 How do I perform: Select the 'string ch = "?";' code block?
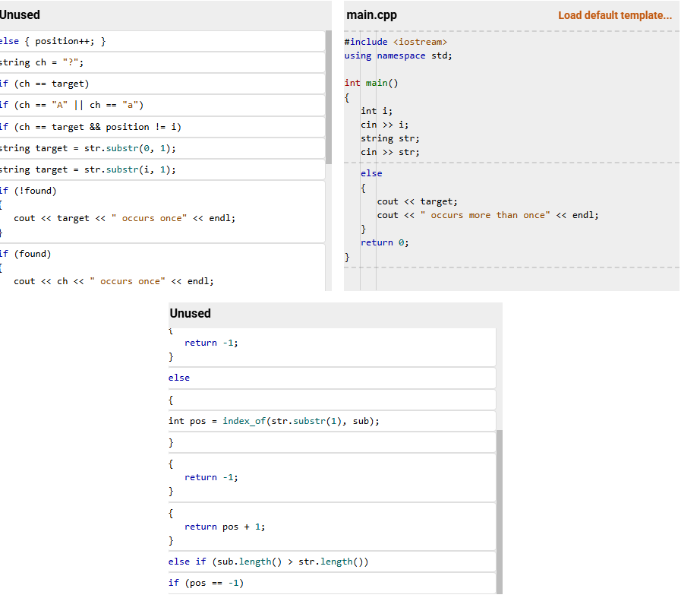(x=162, y=62)
